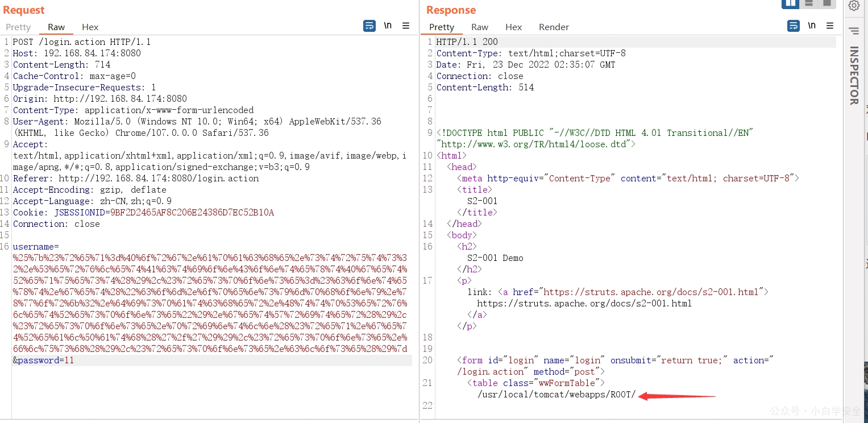Screen dimensions: 868x423
Task: Show non-printable characters in Response panel
Action: click(x=812, y=26)
